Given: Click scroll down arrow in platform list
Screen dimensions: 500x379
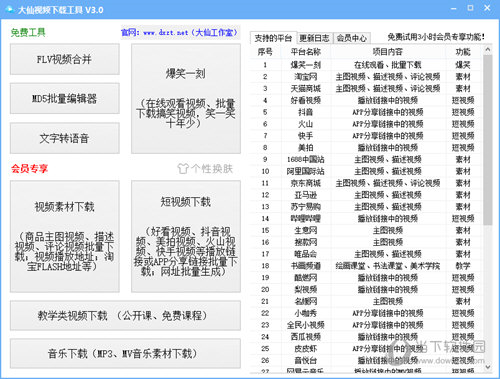Looking at the screenshot, I should pos(488,367).
